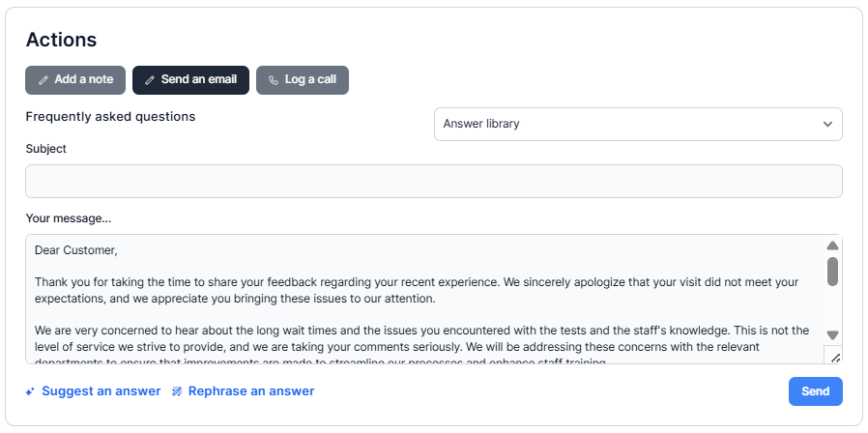Screen dimensions: 868x433
Task: Click inside the Your message text area
Action: (425, 300)
